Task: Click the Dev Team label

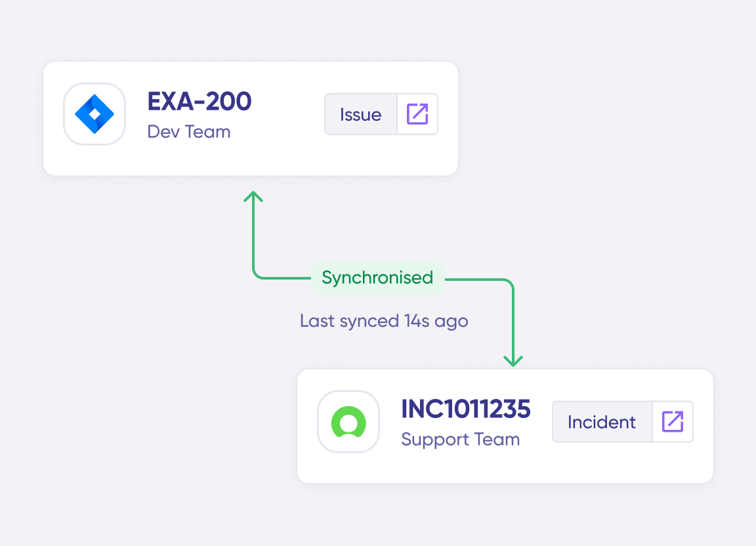Action: click(189, 132)
